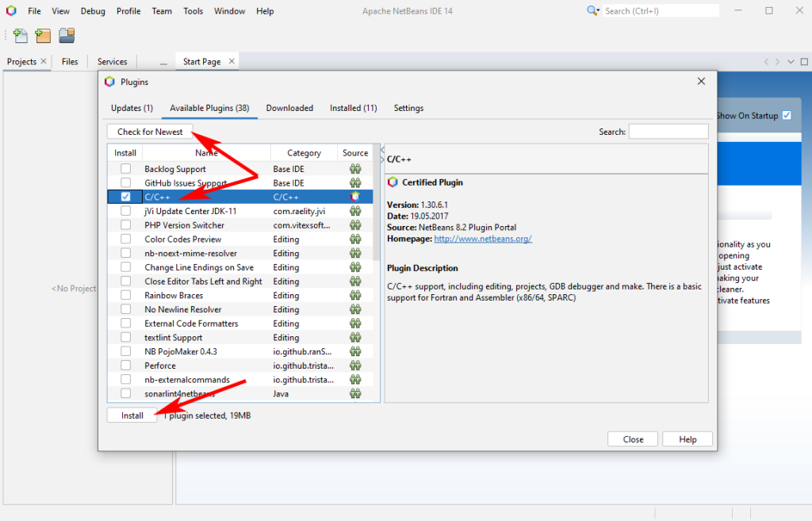The image size is (812, 521).
Task: Select Close Editor Tabs Left and Right row
Action: pyautogui.click(x=240, y=282)
